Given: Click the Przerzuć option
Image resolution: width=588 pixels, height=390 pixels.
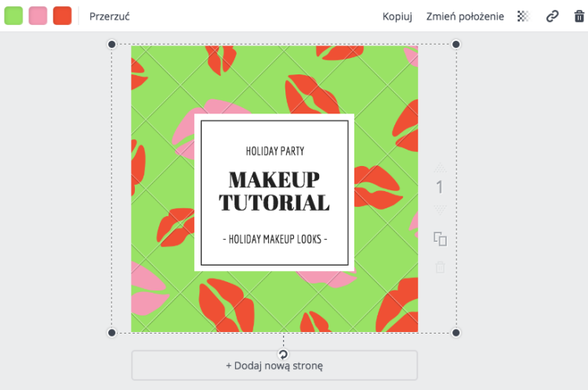Looking at the screenshot, I should coord(109,16).
